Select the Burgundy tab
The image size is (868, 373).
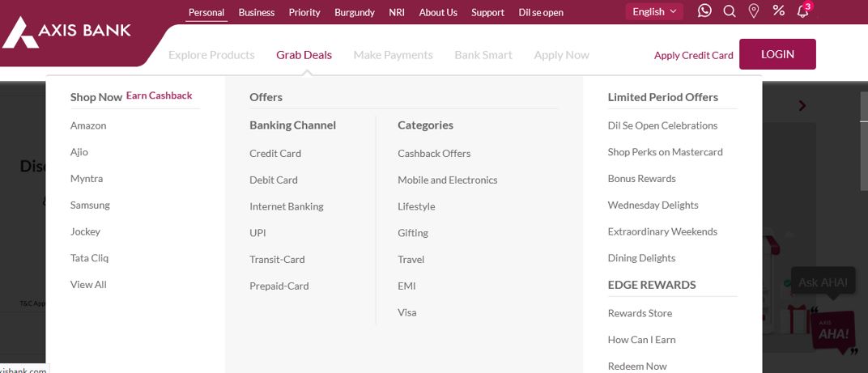(x=355, y=12)
